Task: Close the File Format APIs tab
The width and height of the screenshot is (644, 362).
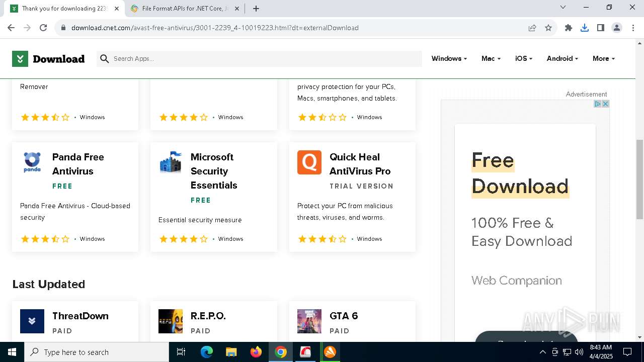Action: click(x=237, y=9)
